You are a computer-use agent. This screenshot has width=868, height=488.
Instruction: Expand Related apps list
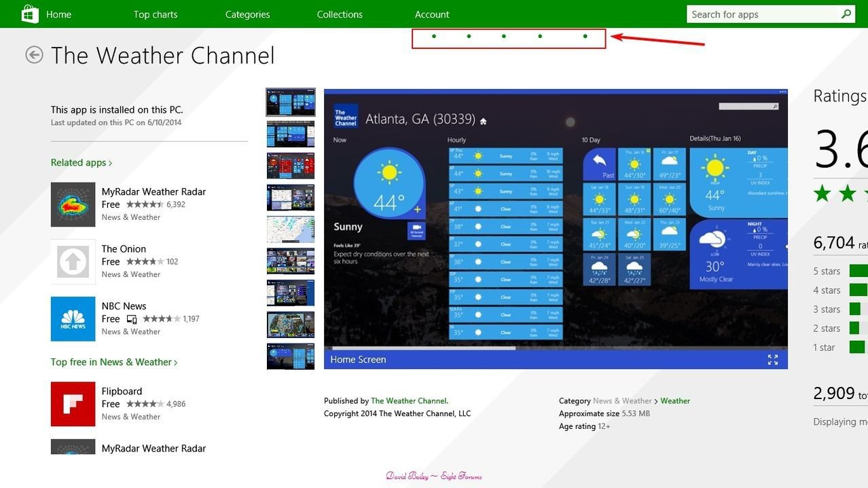coord(82,162)
